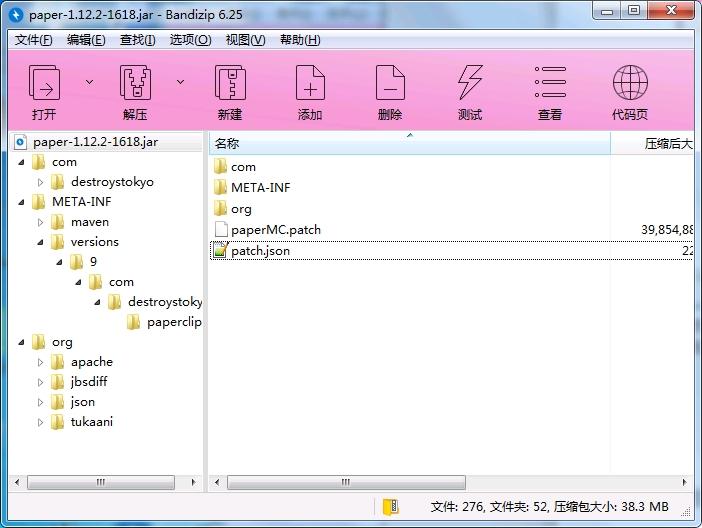
Task: Select the paperclip folder in tree
Action: point(164,322)
